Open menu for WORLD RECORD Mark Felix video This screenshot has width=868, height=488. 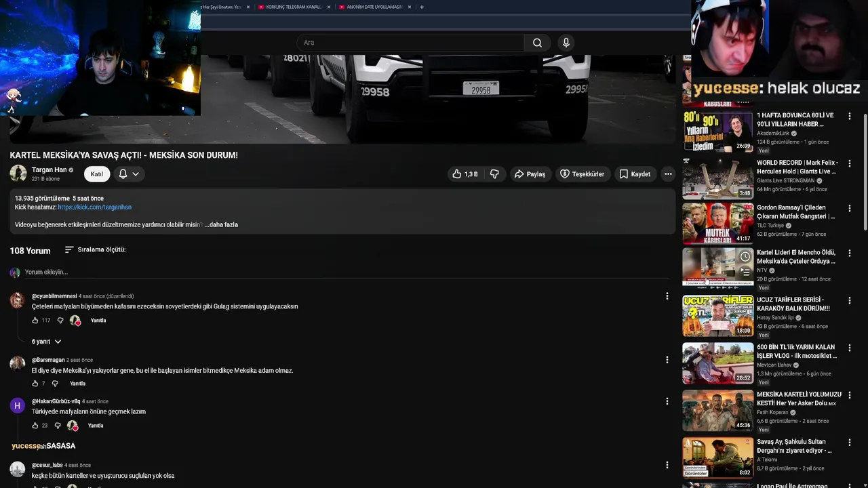[849, 163]
